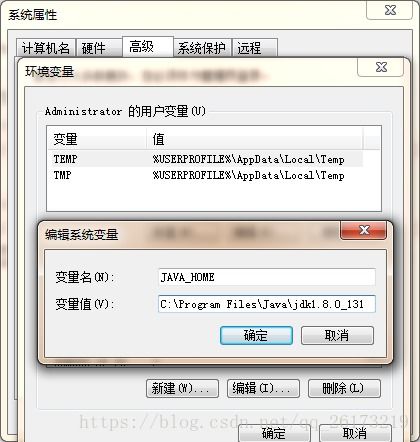This screenshot has height=442, width=420.
Task: Close the 系统属性 window
Action: tap(390, 10)
